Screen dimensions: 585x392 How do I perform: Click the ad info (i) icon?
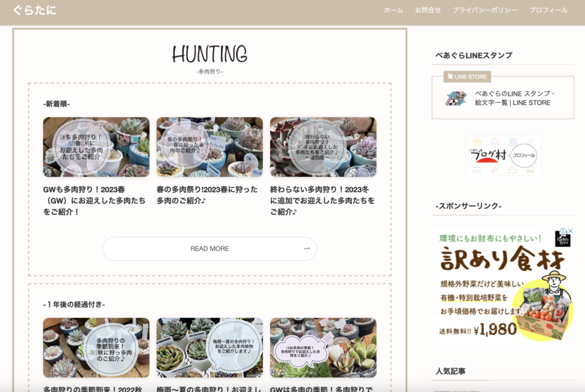[x=563, y=231]
